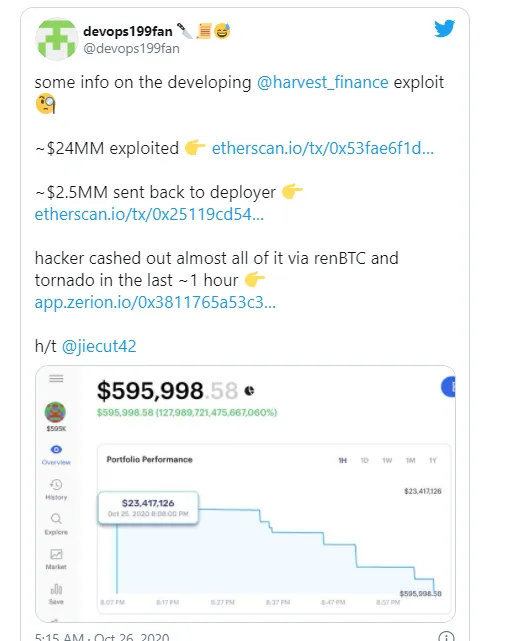Open the Save bars icon

pos(56,589)
